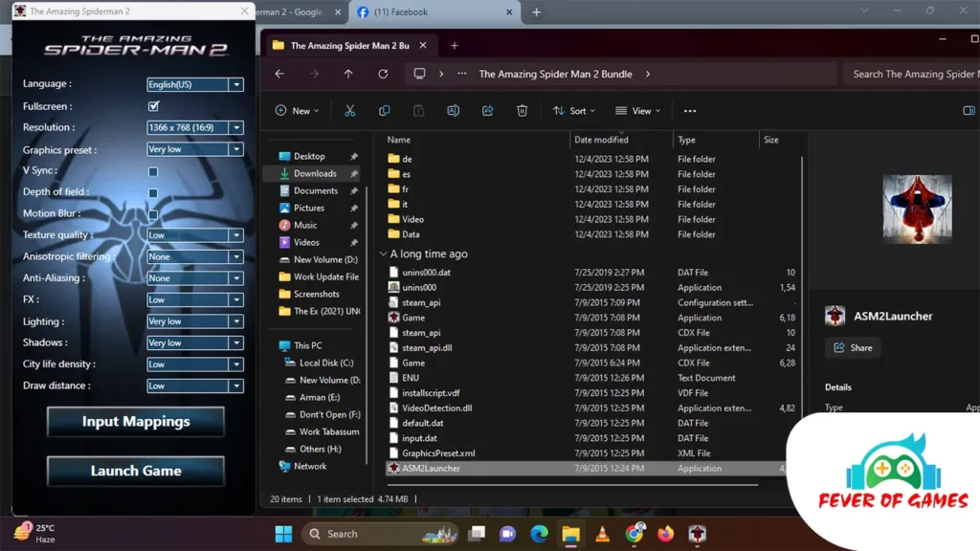
Task: Add a new File Explorer tab
Action: pos(455,46)
